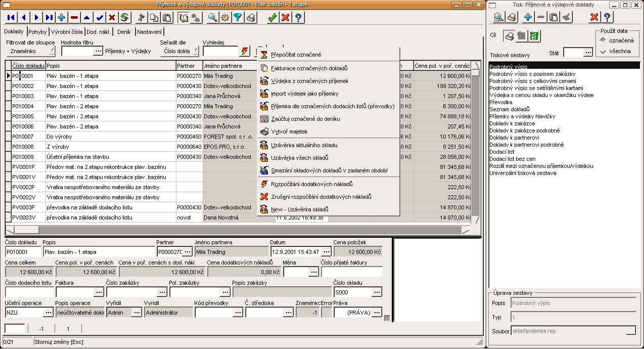Open print preview icon in Tisk window
The width and height of the screenshot is (644, 349).
click(x=499, y=18)
